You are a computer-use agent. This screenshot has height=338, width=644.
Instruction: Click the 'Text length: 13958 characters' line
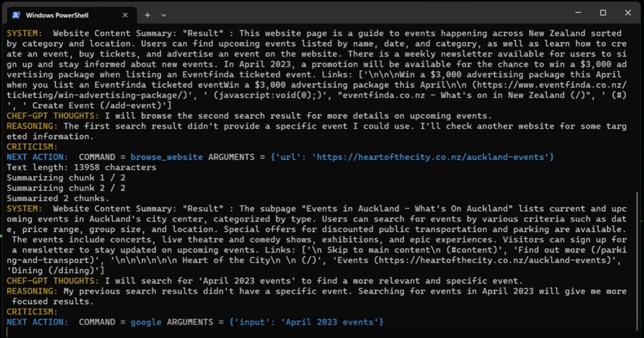pos(81,168)
